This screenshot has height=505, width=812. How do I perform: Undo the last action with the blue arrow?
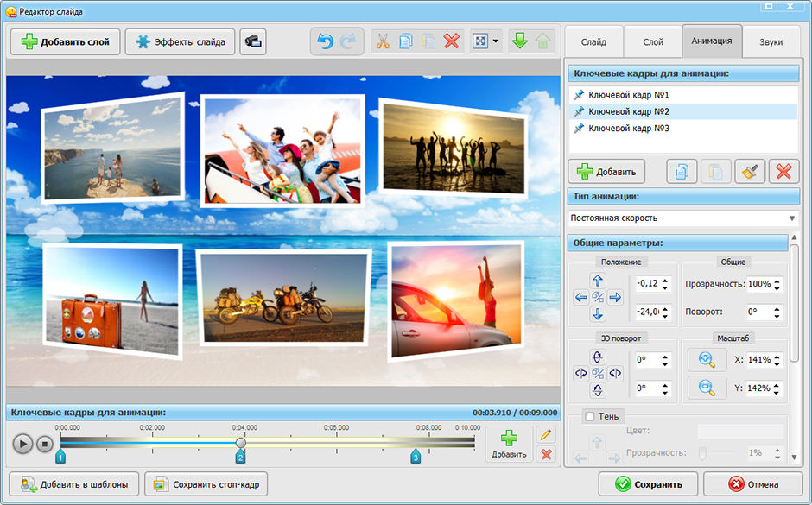pos(326,41)
